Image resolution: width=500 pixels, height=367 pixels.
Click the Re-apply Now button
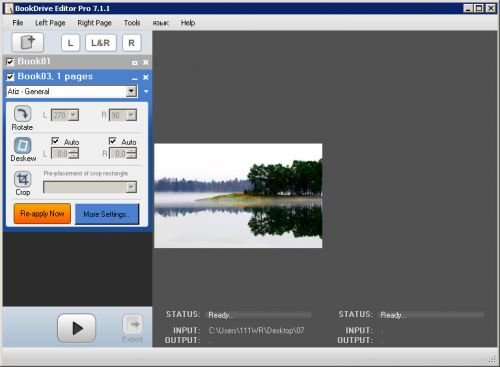coord(42,214)
